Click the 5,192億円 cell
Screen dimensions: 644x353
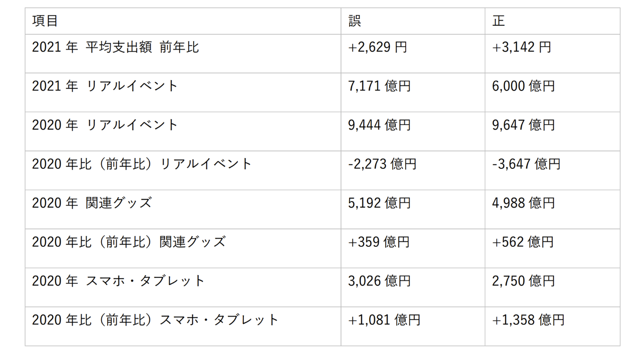(x=379, y=203)
